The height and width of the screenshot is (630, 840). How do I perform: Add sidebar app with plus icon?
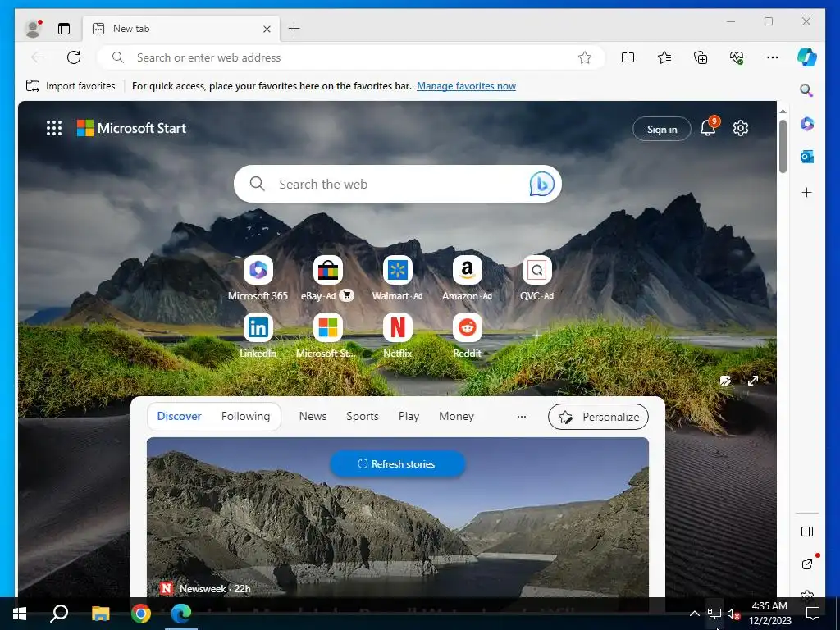pos(807,192)
